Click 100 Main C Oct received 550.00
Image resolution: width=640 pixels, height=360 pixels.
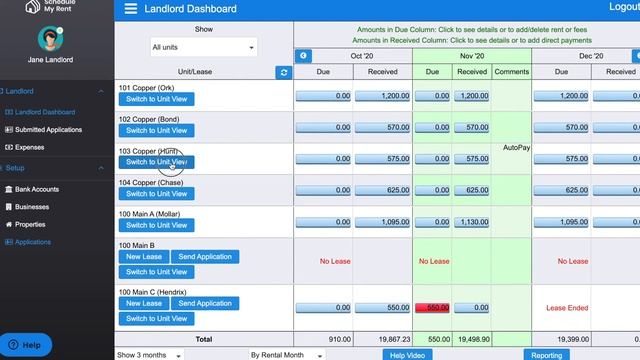click(382, 307)
